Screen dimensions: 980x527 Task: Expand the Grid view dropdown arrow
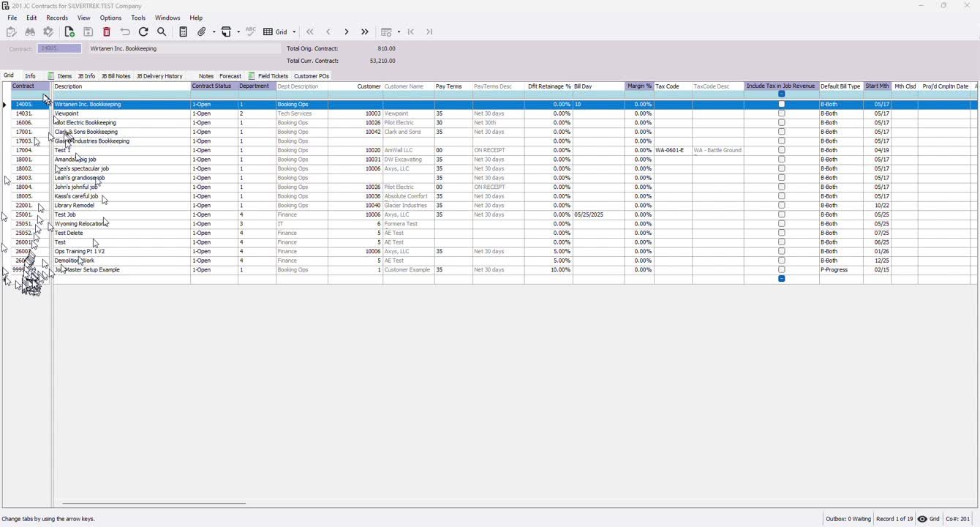click(x=294, y=32)
